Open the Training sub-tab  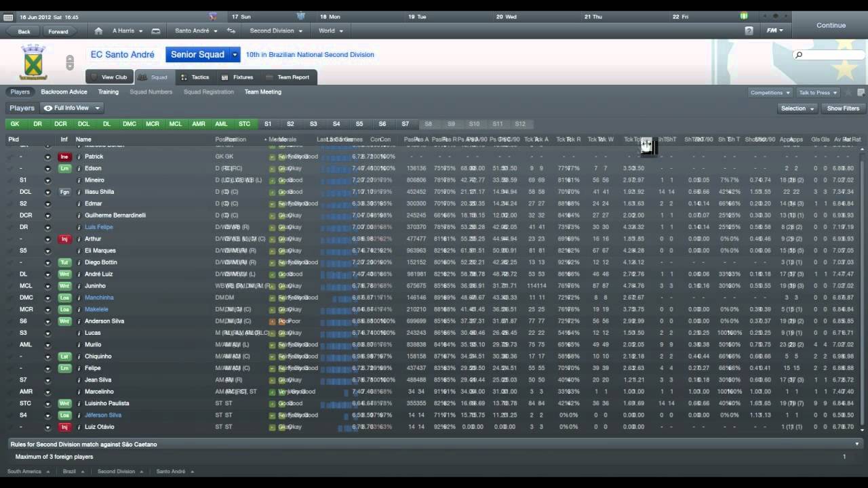click(108, 92)
